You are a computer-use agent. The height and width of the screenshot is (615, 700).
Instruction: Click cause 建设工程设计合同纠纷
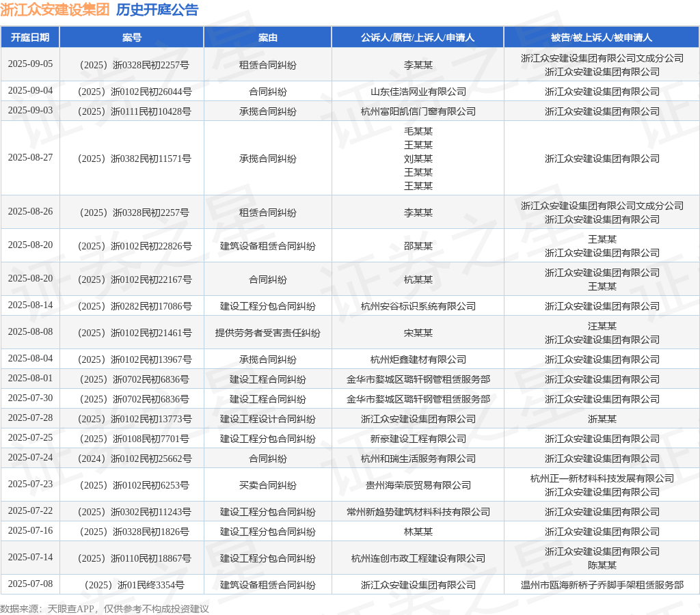click(267, 419)
